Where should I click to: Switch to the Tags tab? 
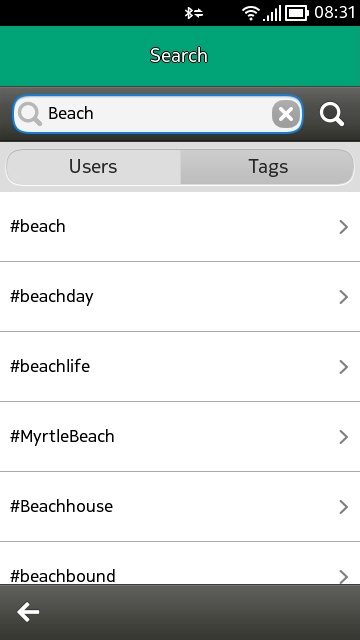[x=268, y=167]
